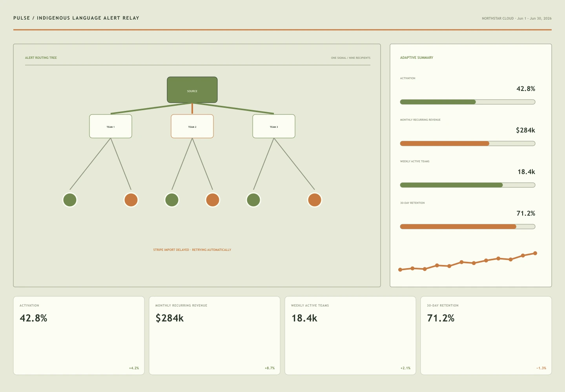
Task: Pick the green recipient circle under TEAM 3
Action: (x=253, y=200)
